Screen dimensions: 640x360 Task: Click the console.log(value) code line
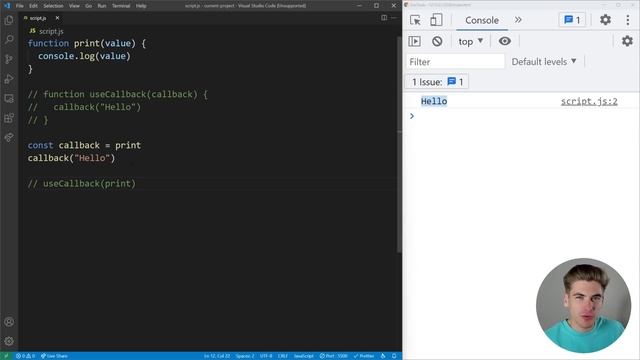(x=84, y=56)
